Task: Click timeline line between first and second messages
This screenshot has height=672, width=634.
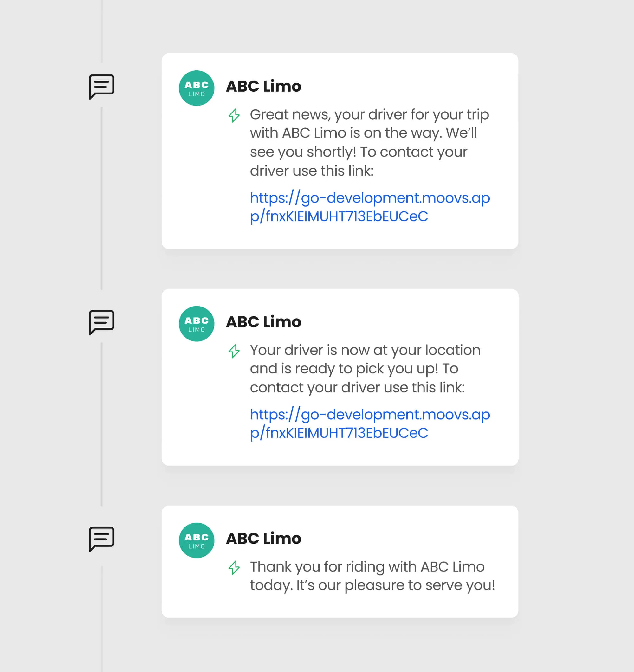Action: (101, 198)
